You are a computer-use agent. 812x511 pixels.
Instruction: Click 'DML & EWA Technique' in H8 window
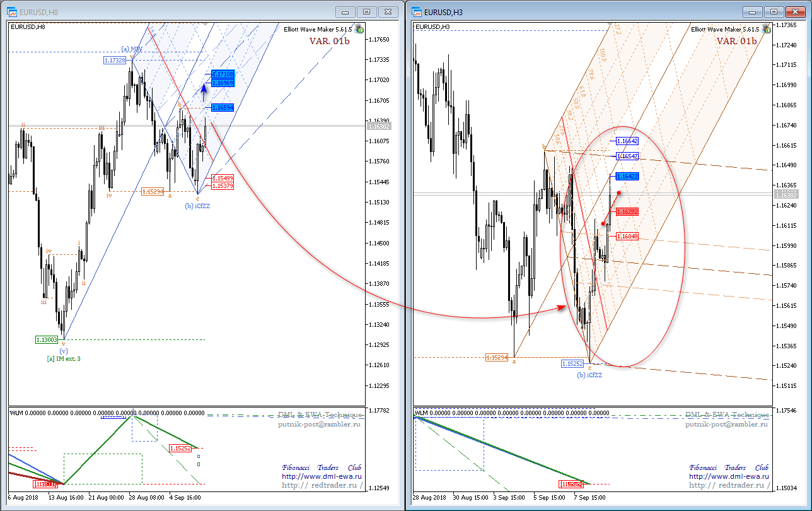coord(320,415)
